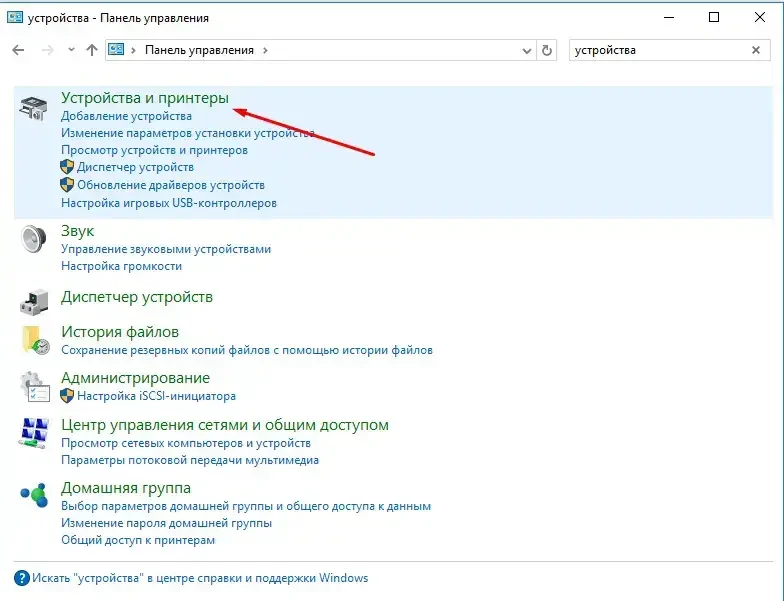Maximize the Control Panel window
Image resolution: width=784 pixels, height=601 pixels.
coord(714,18)
